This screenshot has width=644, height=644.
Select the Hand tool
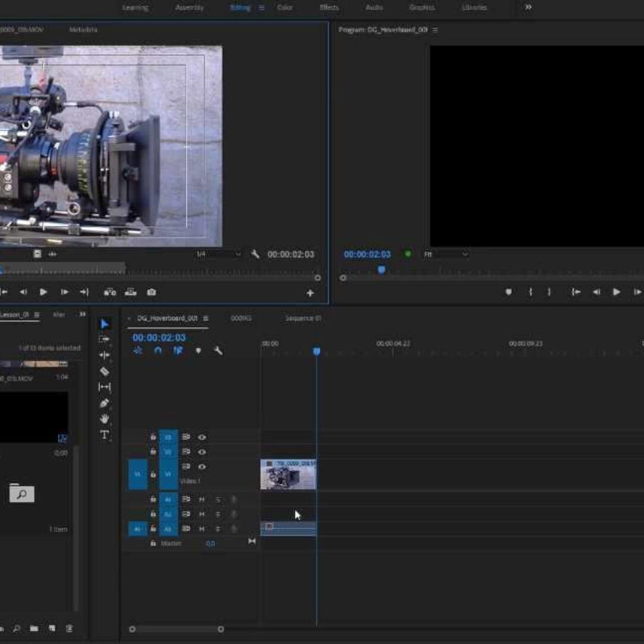click(105, 419)
